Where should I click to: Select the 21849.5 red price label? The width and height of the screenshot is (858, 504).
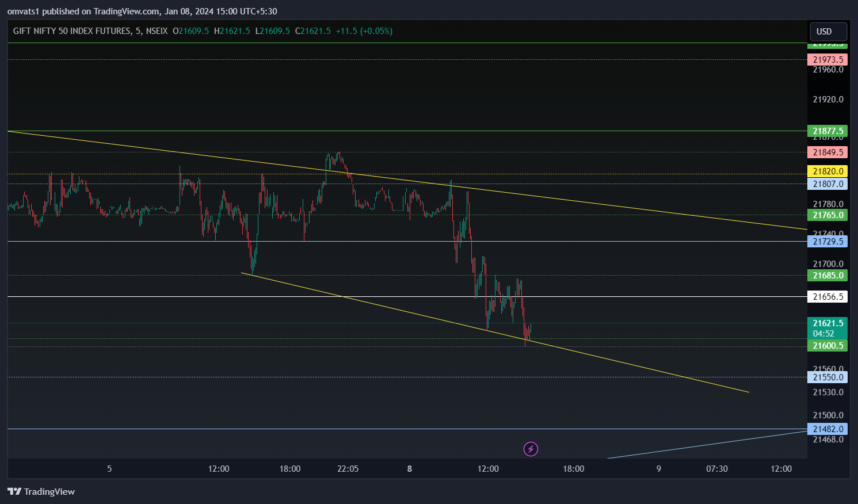[828, 152]
